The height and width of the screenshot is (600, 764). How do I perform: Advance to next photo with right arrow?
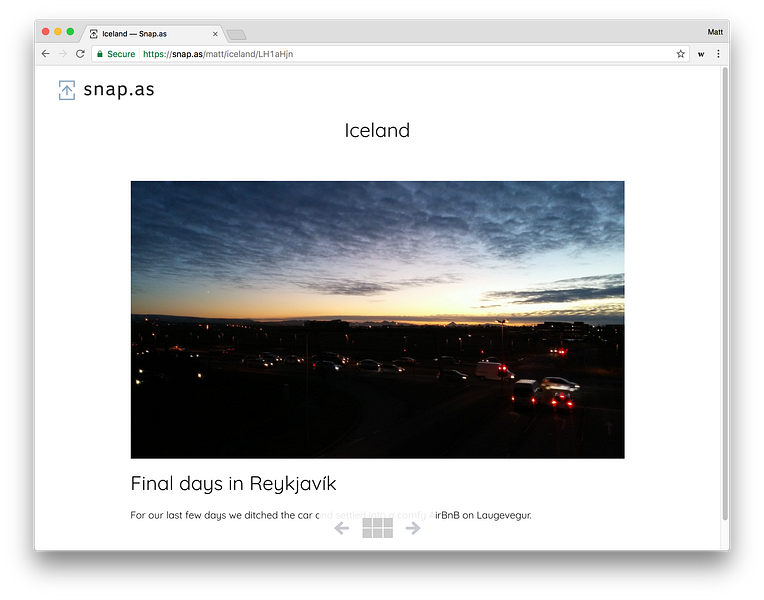[x=413, y=528]
